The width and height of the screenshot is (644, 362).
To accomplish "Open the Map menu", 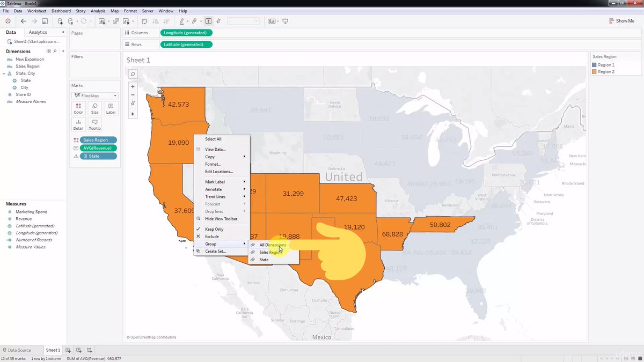I will point(114,11).
